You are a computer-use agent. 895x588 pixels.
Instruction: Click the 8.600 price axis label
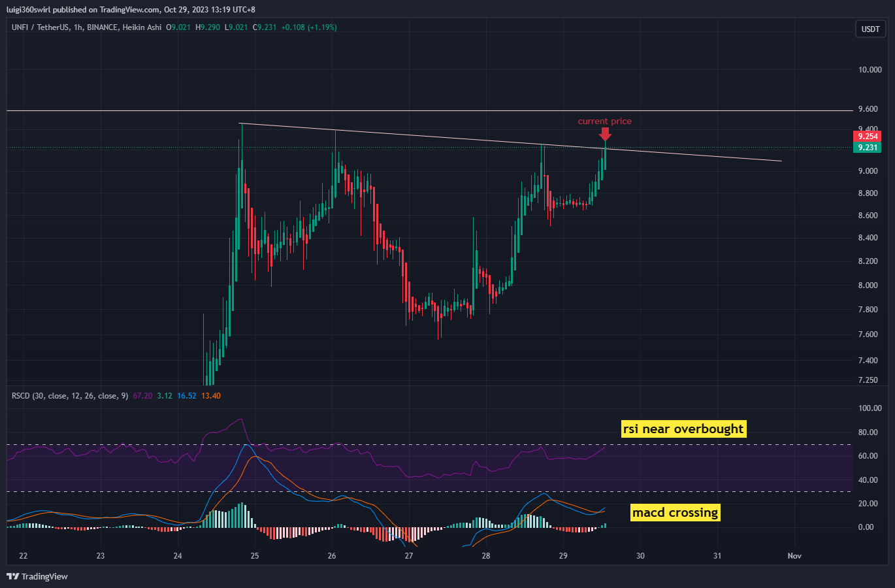(x=868, y=216)
